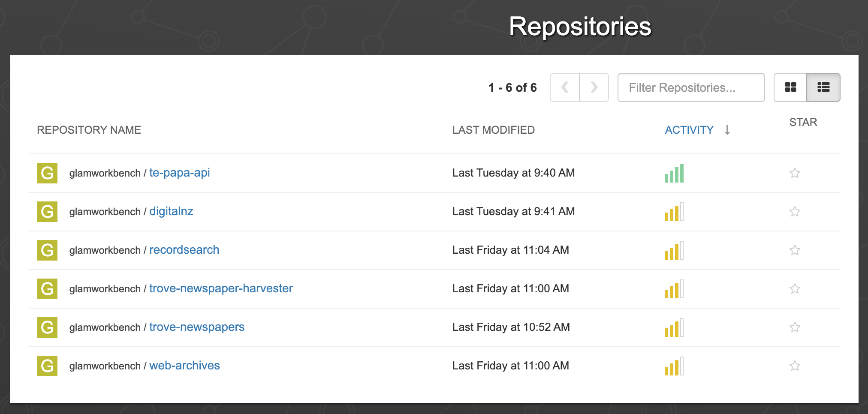Click trove-newspaper-harvester's 'Last Friday at 11:00 AM'
This screenshot has height=414, width=868.
point(511,288)
